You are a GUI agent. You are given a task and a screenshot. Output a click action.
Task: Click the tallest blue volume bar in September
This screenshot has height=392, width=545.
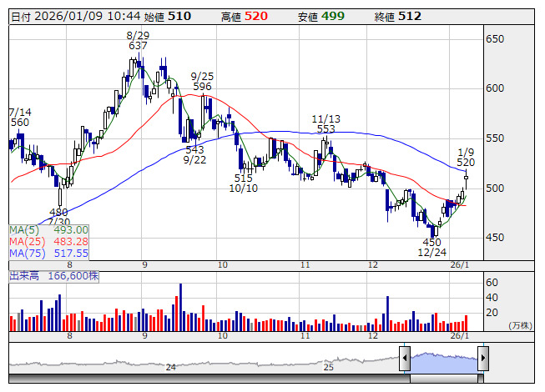[x=180, y=307]
